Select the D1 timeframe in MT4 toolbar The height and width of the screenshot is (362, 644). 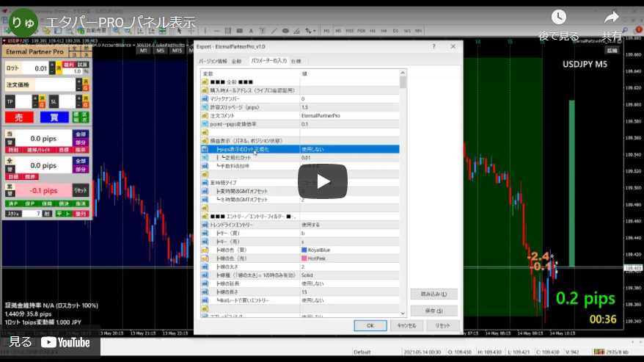point(395,31)
